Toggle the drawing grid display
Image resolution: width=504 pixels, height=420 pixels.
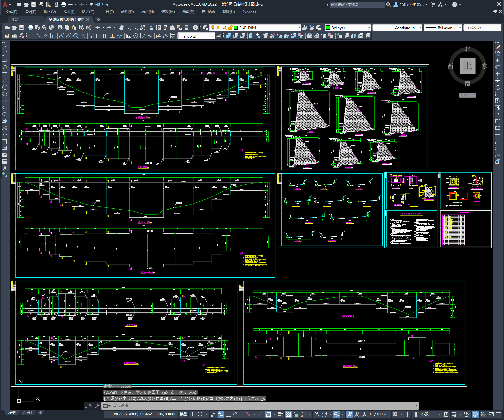192,414
